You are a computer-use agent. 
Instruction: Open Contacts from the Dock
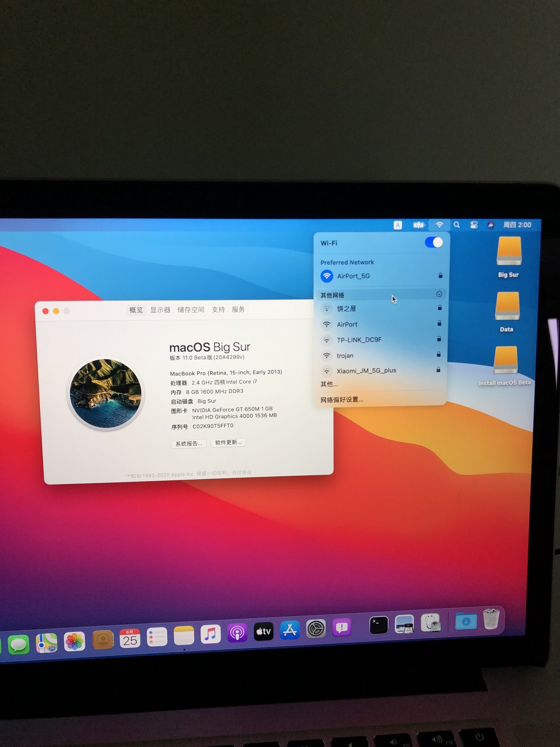pos(103,640)
